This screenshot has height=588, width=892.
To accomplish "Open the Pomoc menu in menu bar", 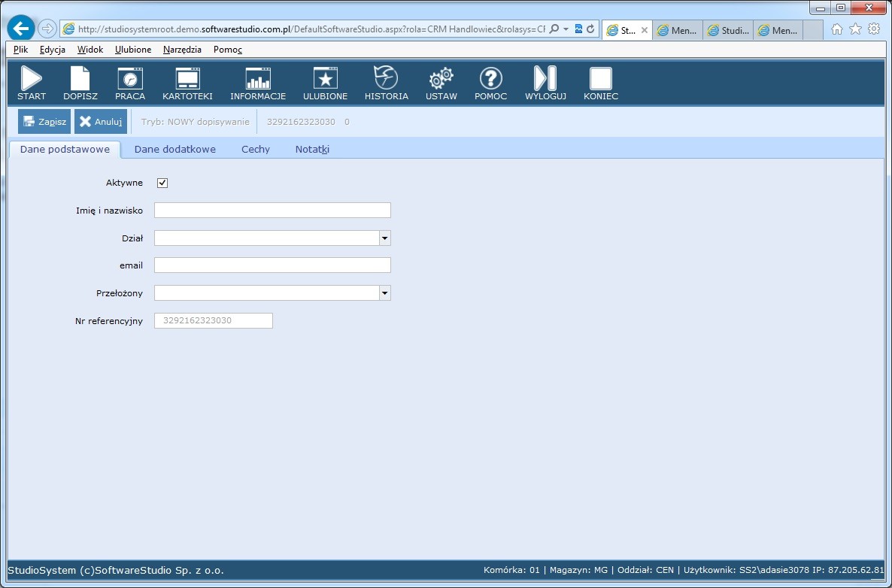I will pos(228,50).
